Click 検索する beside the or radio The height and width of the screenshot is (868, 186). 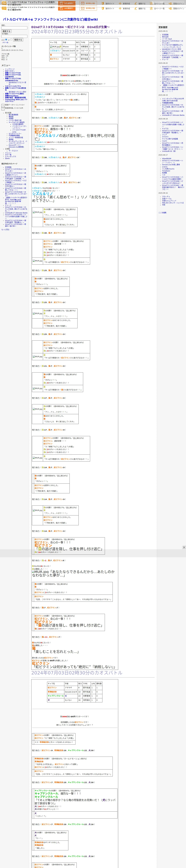point(18,40)
